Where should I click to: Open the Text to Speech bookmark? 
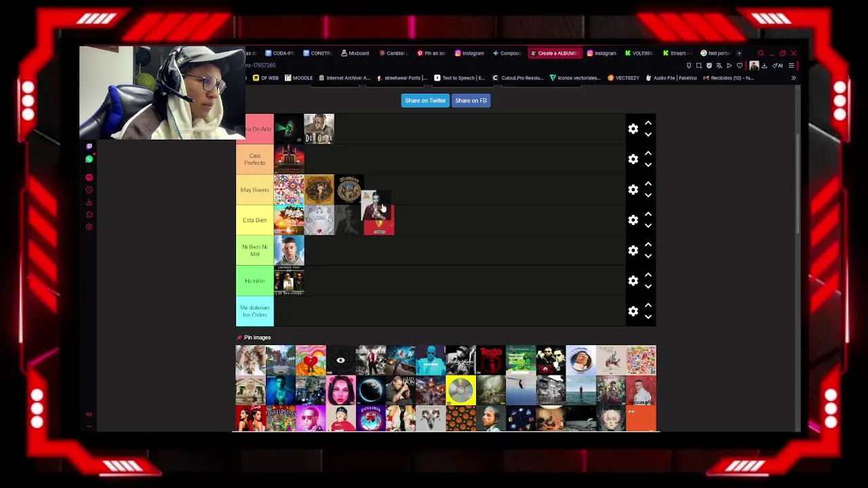460,78
